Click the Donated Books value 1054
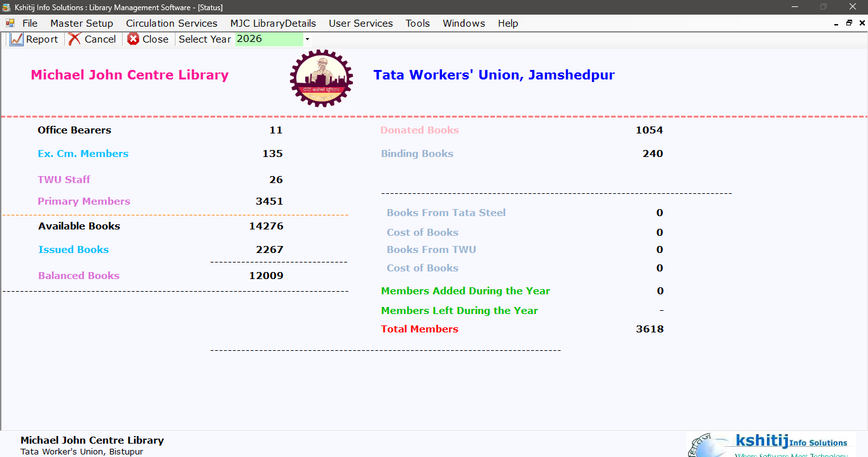This screenshot has height=457, width=868. (649, 130)
